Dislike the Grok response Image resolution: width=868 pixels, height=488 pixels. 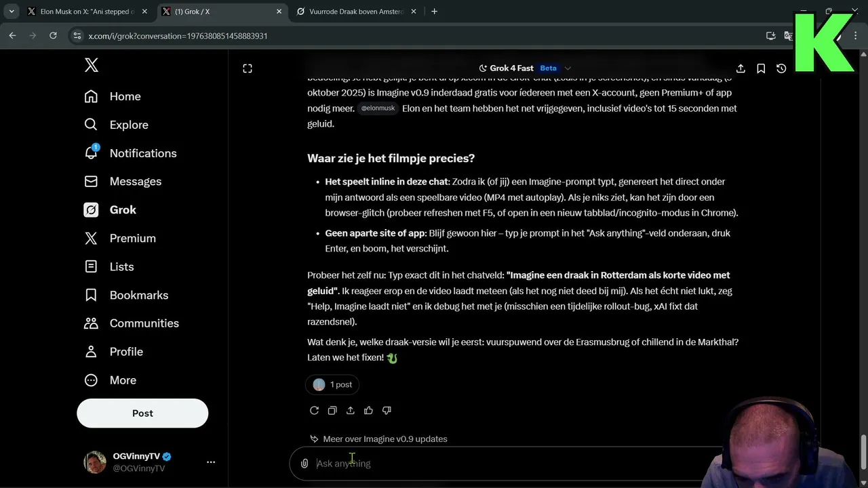pyautogui.click(x=387, y=410)
